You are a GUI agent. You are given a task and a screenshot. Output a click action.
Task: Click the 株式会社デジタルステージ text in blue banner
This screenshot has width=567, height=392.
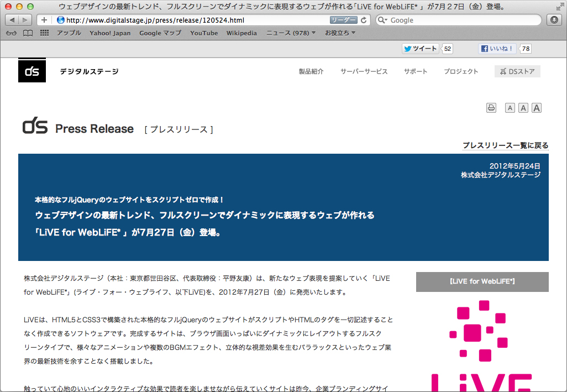[x=501, y=175]
